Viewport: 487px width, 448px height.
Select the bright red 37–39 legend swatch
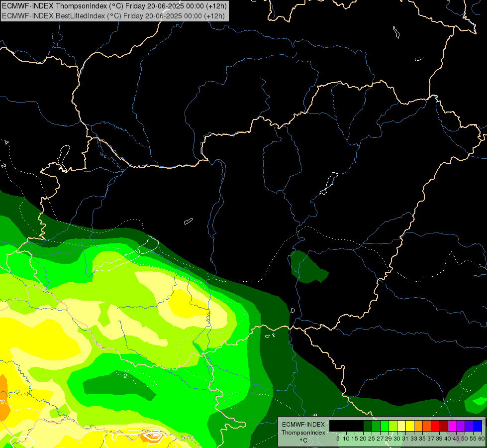[x=435, y=426]
